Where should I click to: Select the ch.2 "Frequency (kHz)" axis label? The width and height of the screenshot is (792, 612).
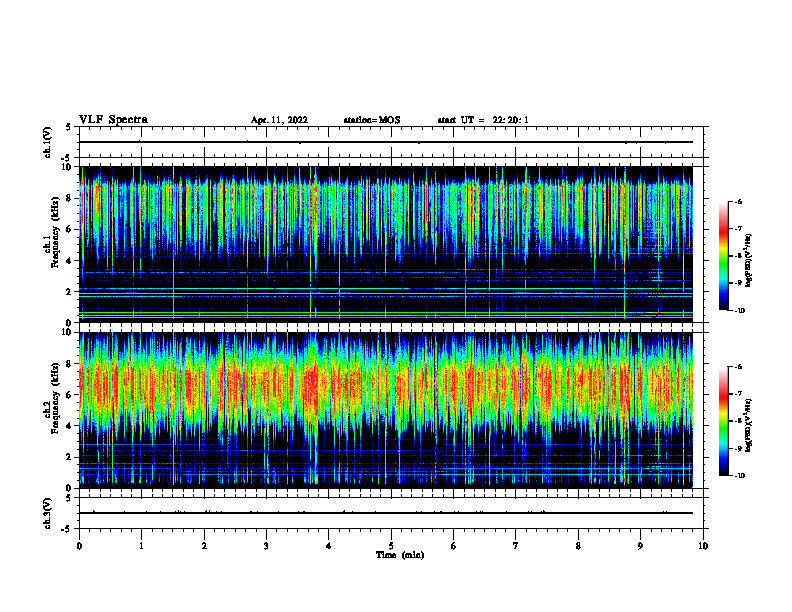click(x=55, y=398)
